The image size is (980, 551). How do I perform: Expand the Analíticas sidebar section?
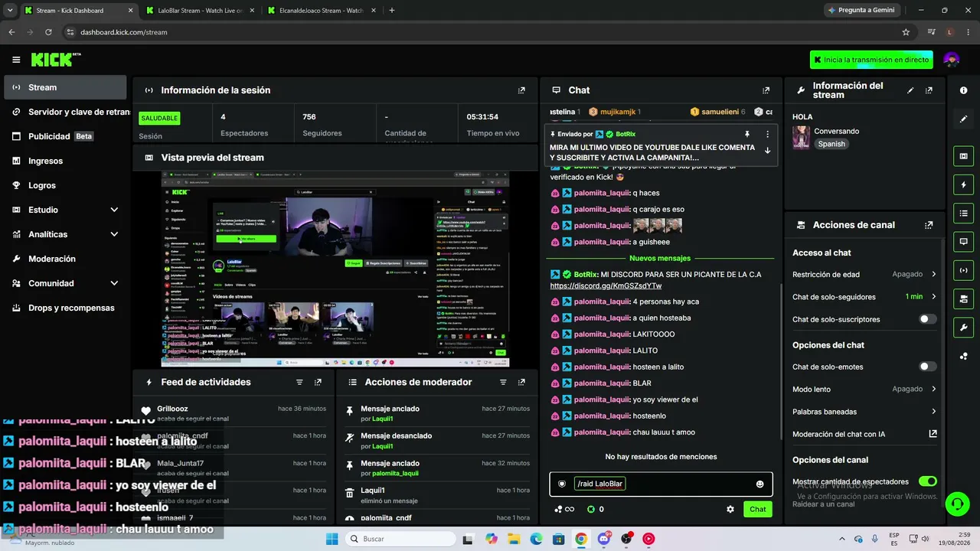[65, 234]
